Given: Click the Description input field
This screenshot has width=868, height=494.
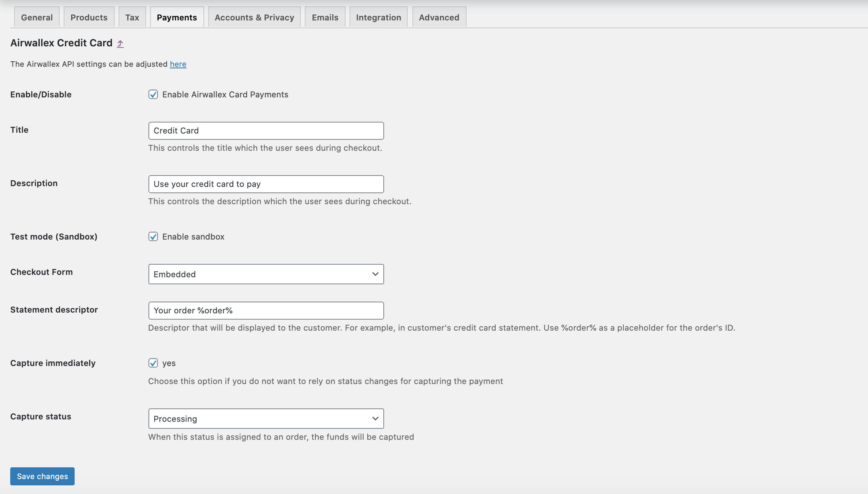Looking at the screenshot, I should click(x=266, y=184).
